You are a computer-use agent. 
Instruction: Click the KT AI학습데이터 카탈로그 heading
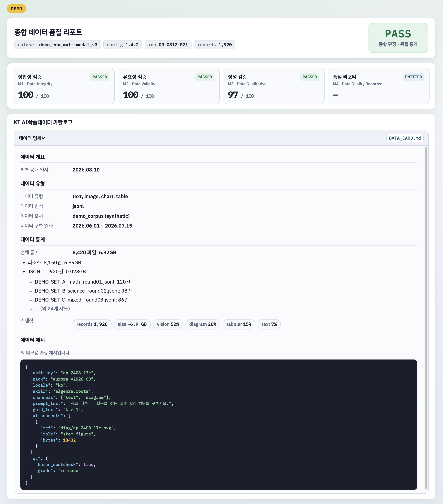click(43, 123)
